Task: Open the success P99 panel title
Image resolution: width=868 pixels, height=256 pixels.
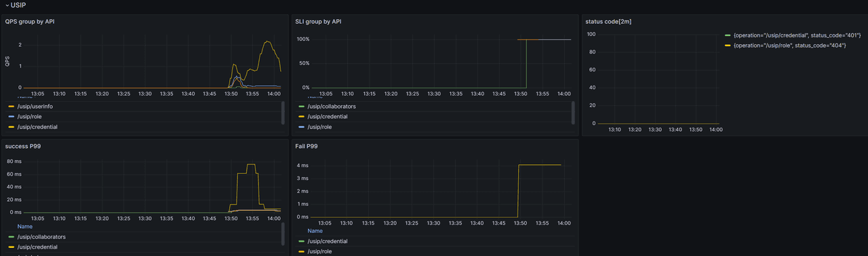Action: [26, 146]
